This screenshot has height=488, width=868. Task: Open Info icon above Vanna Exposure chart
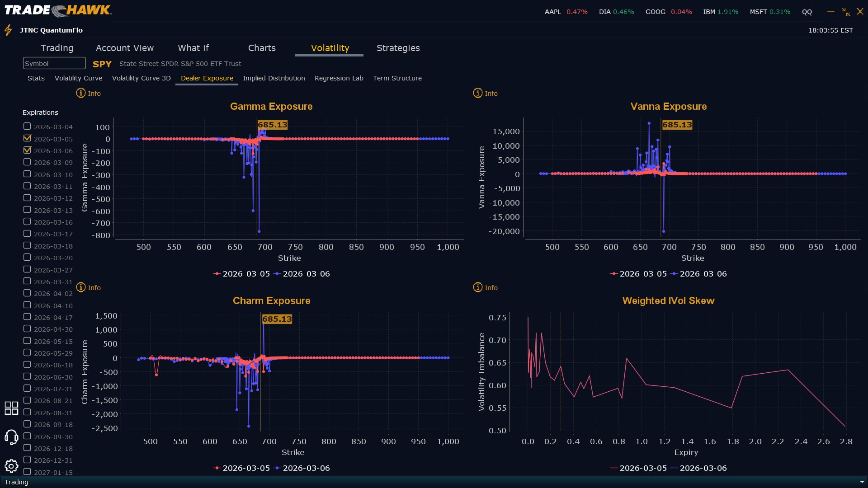[478, 93]
